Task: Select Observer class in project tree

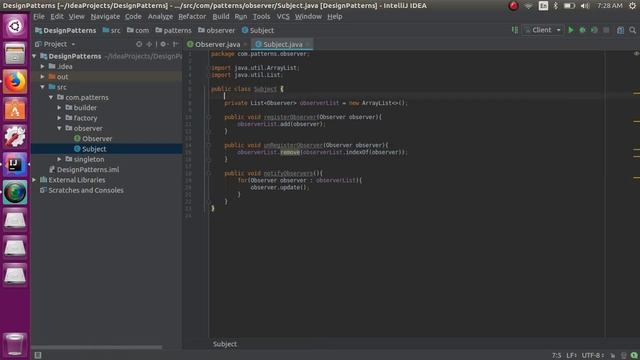Action: [x=97, y=139]
